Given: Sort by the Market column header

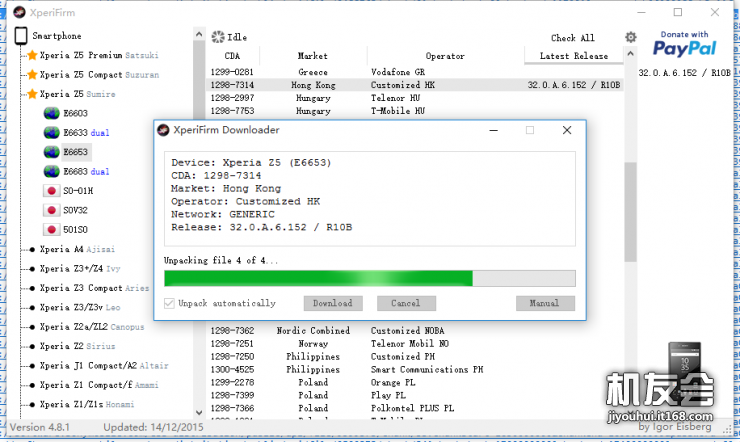Looking at the screenshot, I should pyautogui.click(x=312, y=56).
